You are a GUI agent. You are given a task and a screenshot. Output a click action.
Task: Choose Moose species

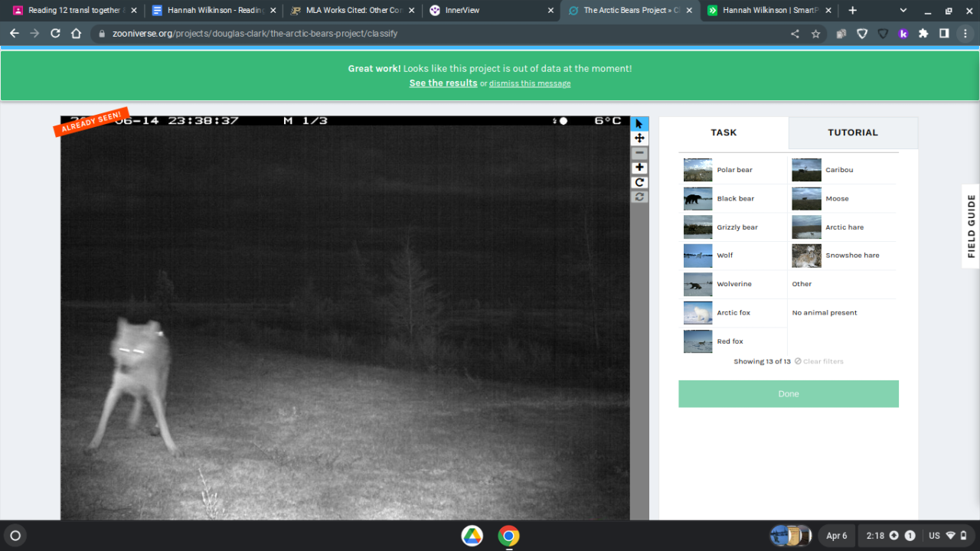pos(841,198)
